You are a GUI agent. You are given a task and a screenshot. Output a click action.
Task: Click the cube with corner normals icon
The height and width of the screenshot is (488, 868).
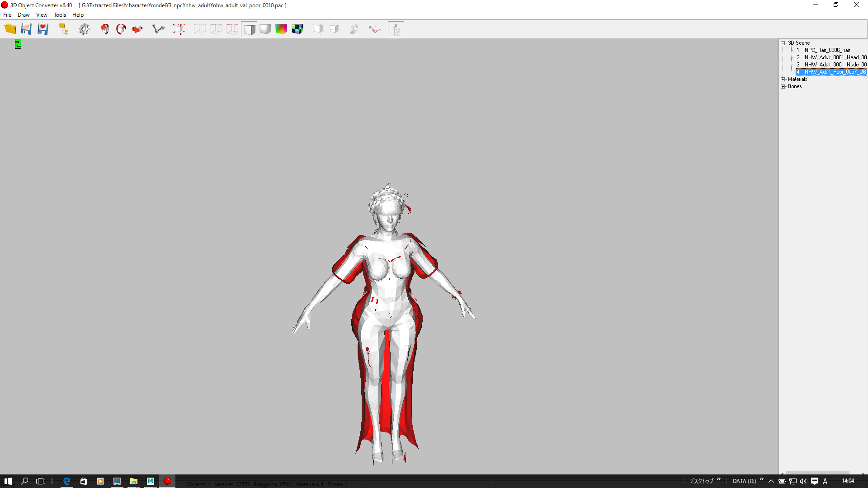pos(318,29)
